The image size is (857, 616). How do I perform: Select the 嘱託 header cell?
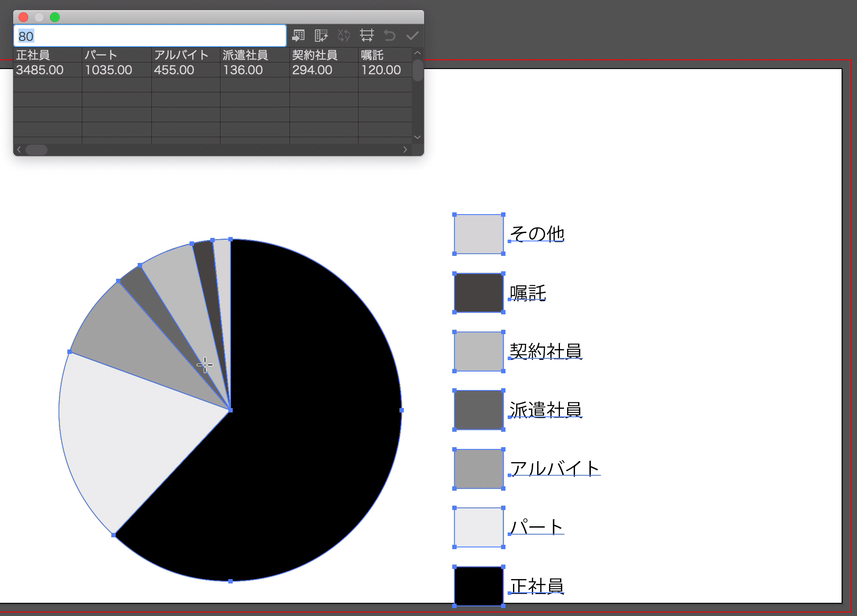(385, 55)
